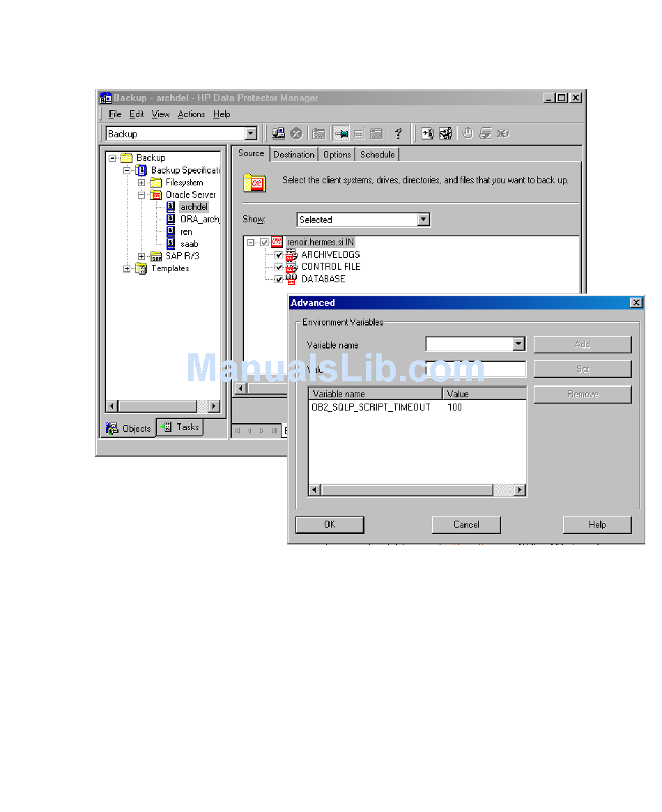This screenshot has height=812, width=662.
Task: Click the grid list icon after the pushpin
Action: point(359,134)
